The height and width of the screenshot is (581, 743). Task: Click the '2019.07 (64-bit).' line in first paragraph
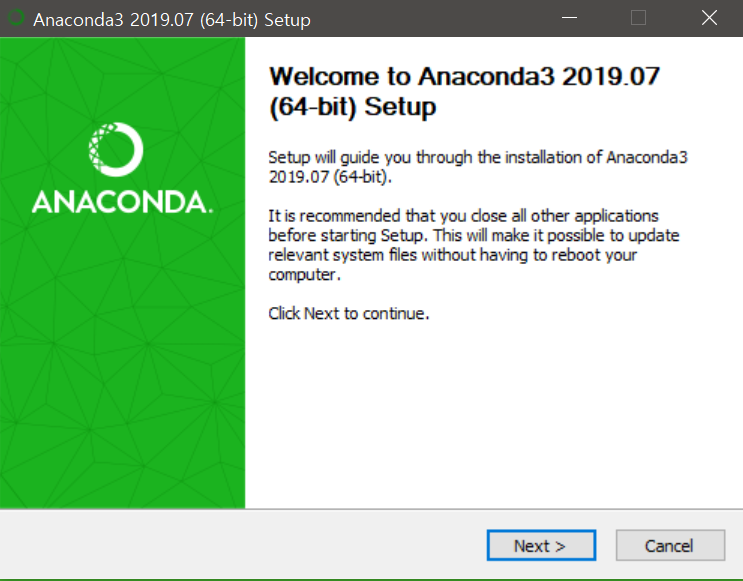point(331,177)
